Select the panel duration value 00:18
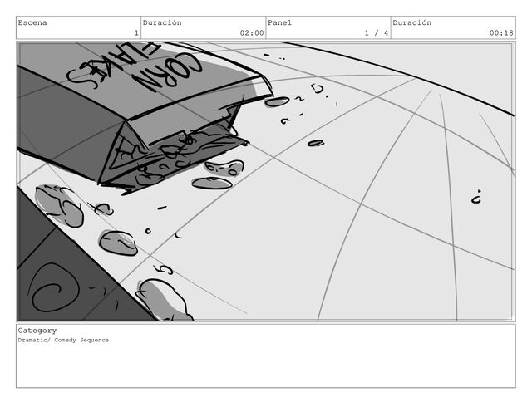Viewport: 532px width, 412px height. pos(501,33)
